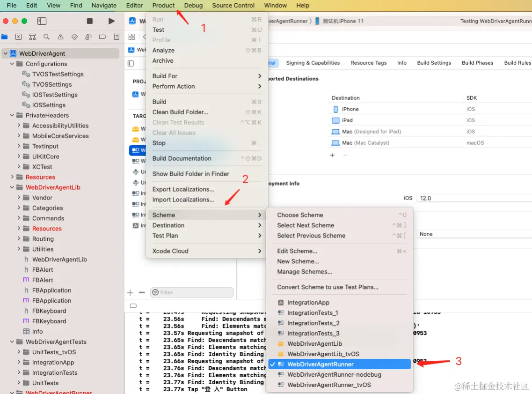Select the iPad destination row
This screenshot has height=394, width=532.
(x=430, y=120)
